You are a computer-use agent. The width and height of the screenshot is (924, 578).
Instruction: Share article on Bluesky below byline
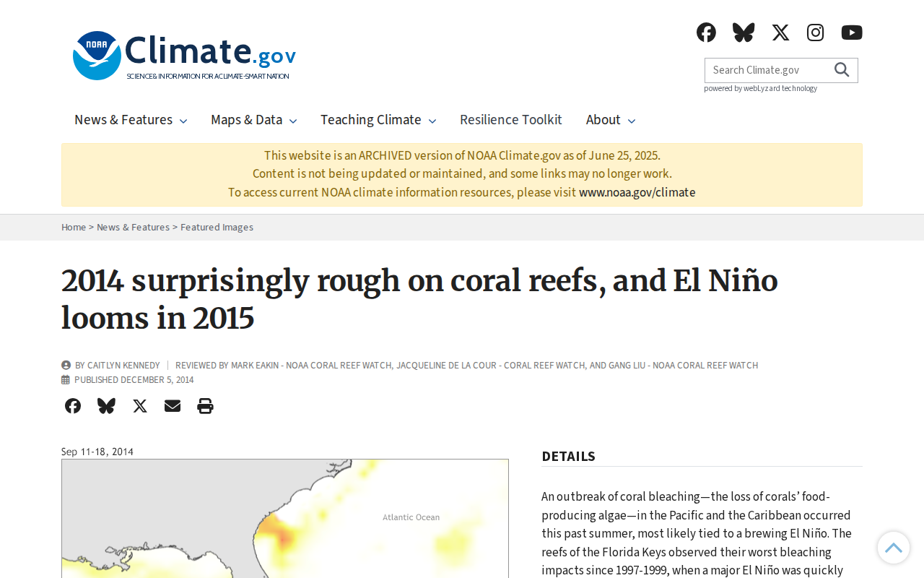click(106, 406)
